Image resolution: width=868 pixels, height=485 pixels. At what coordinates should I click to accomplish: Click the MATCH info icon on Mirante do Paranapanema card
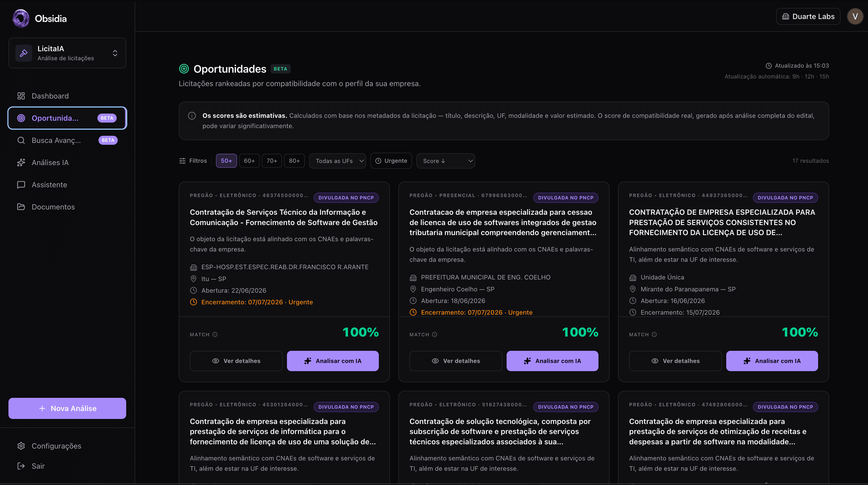coord(654,334)
